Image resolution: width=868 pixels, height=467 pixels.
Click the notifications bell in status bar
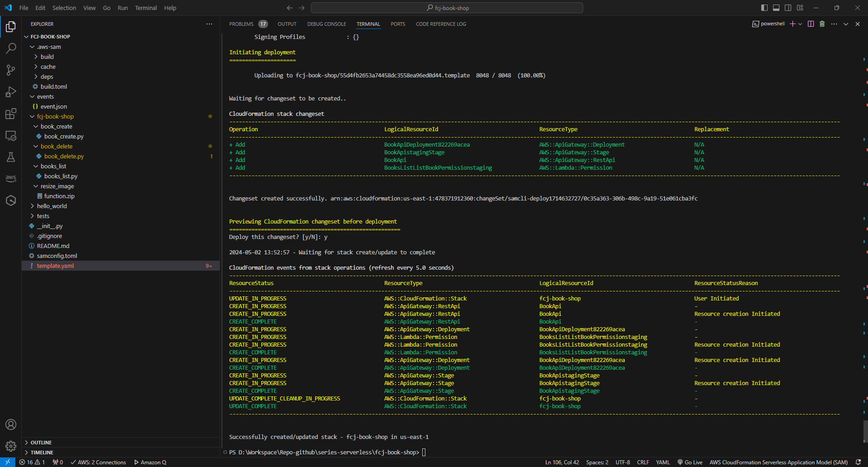(858, 462)
